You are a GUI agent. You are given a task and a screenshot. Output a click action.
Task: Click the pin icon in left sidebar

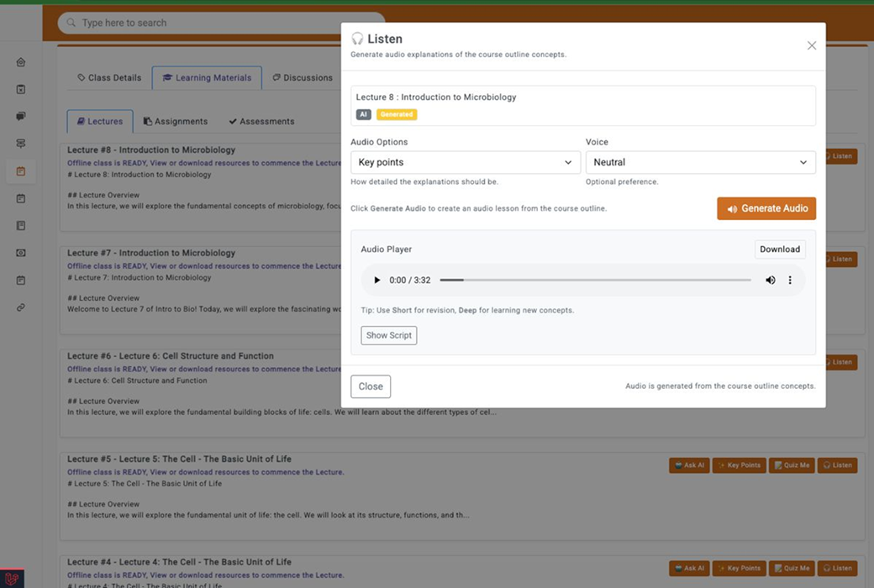coord(21,144)
